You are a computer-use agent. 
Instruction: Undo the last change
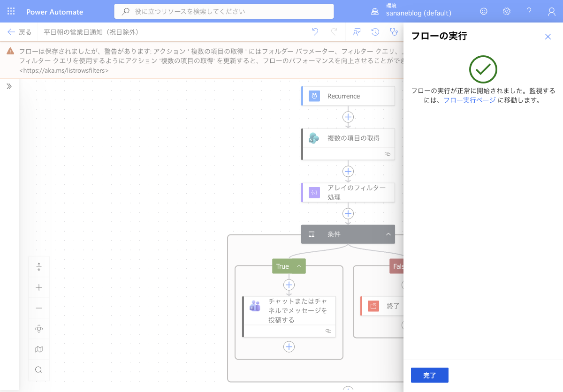315,32
